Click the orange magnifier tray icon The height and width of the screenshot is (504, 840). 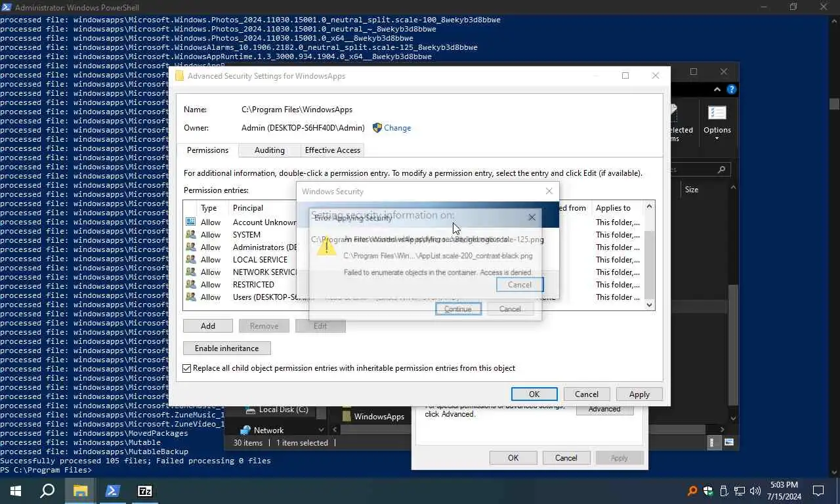692,491
